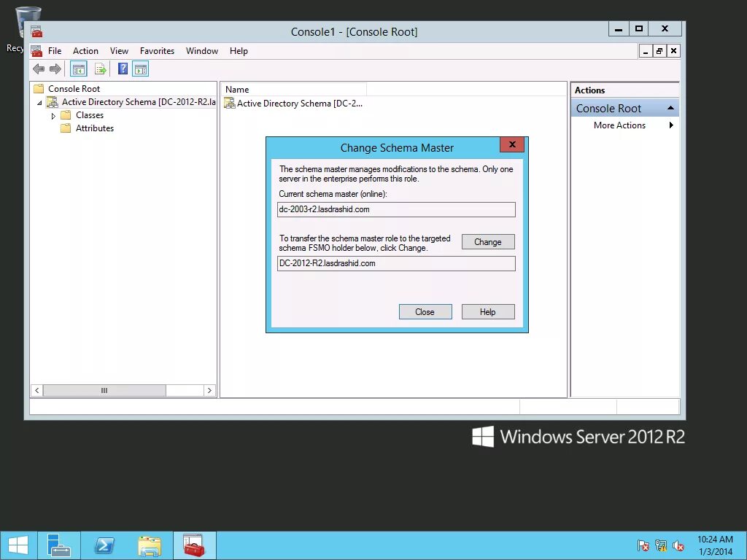Toggle Show/Hide Console Tree toolbar icon
The width and height of the screenshot is (747, 560).
point(79,69)
